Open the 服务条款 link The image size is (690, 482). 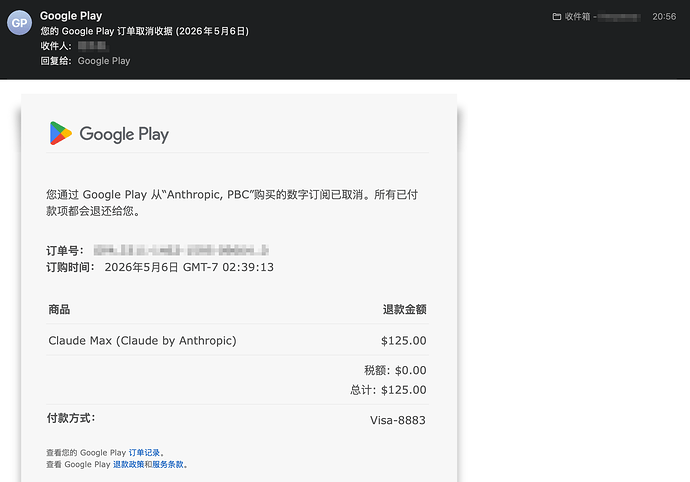[168, 464]
